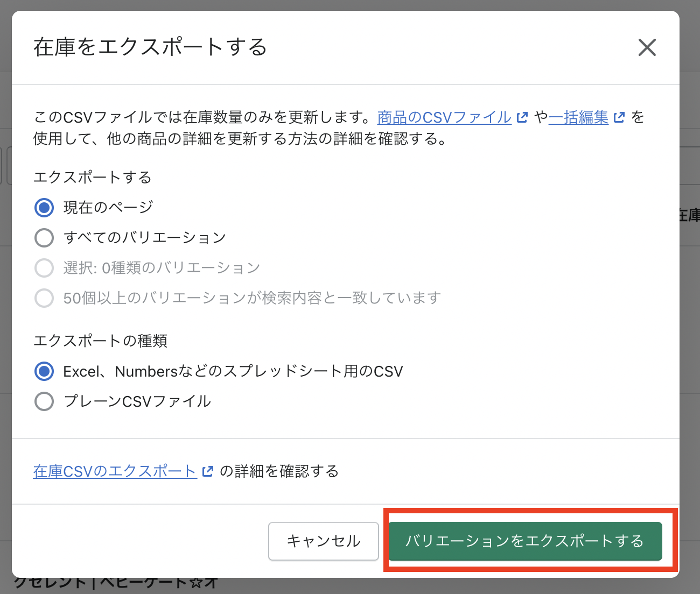Choose the 選択: 0種類のバリエーション radio option
The image size is (700, 594).
pyautogui.click(x=44, y=268)
